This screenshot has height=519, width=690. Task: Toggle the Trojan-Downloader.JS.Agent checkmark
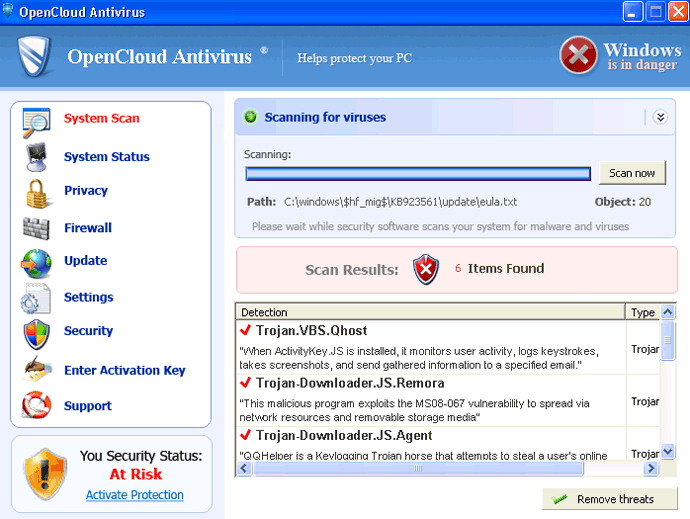245,436
